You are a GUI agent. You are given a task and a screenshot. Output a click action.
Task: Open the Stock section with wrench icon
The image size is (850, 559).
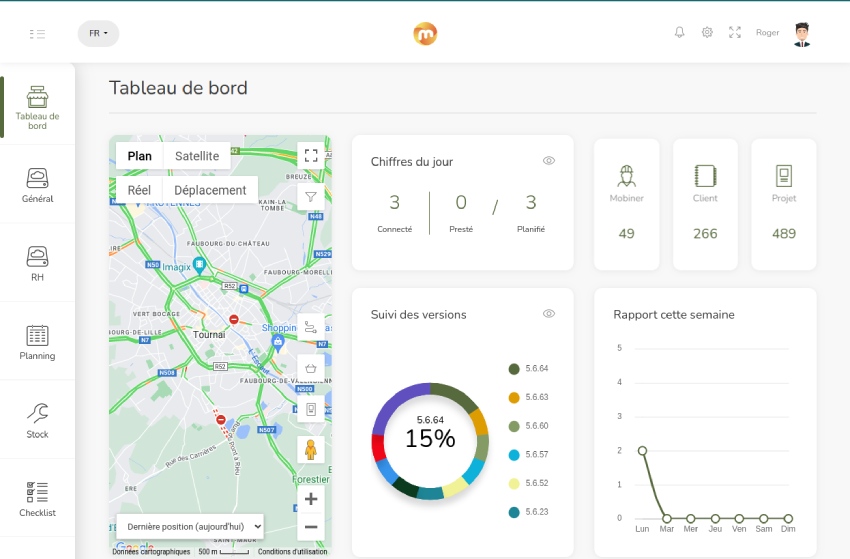[37, 421]
